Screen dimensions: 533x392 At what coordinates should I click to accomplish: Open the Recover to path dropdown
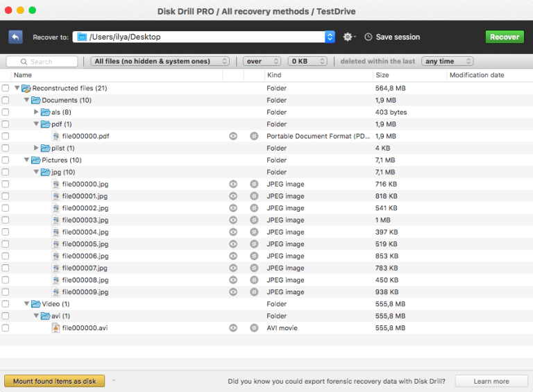click(330, 37)
